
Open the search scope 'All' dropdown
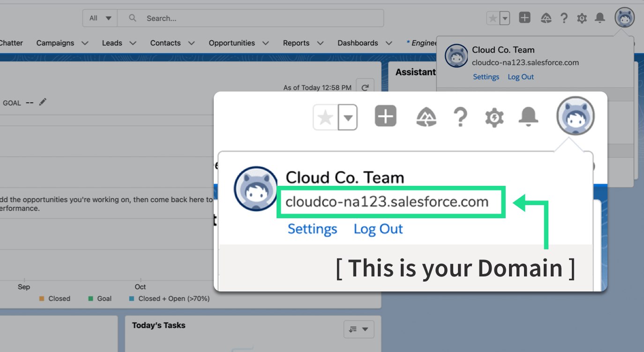100,18
